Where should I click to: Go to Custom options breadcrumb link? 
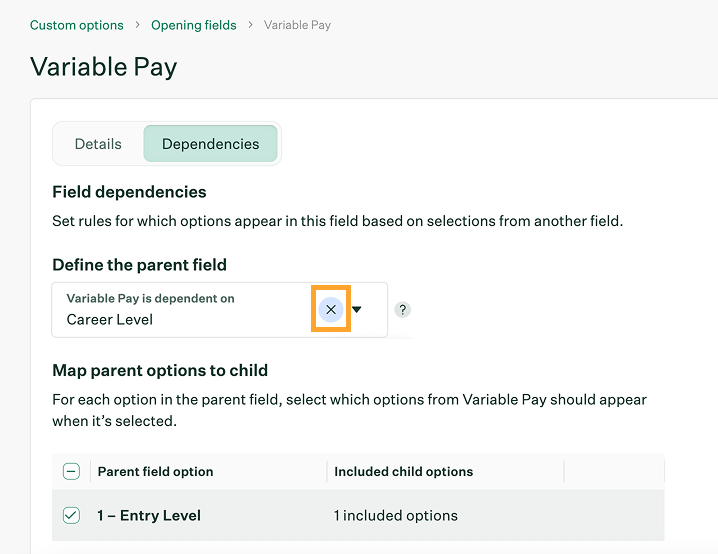[77, 25]
